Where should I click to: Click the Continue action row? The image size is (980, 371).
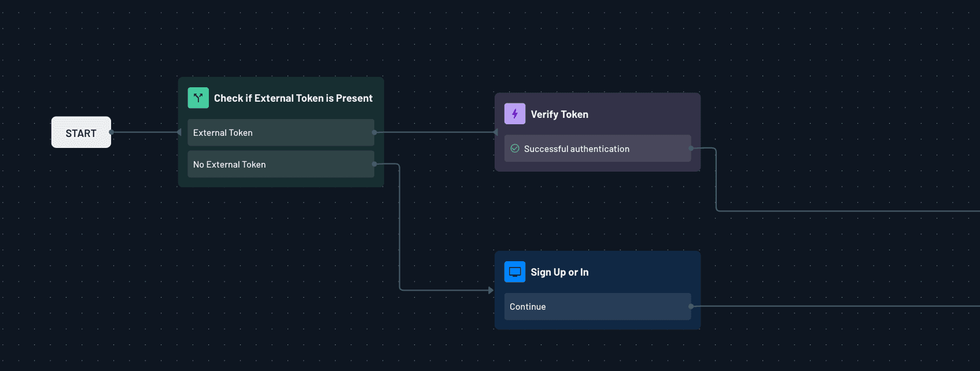pos(597,306)
